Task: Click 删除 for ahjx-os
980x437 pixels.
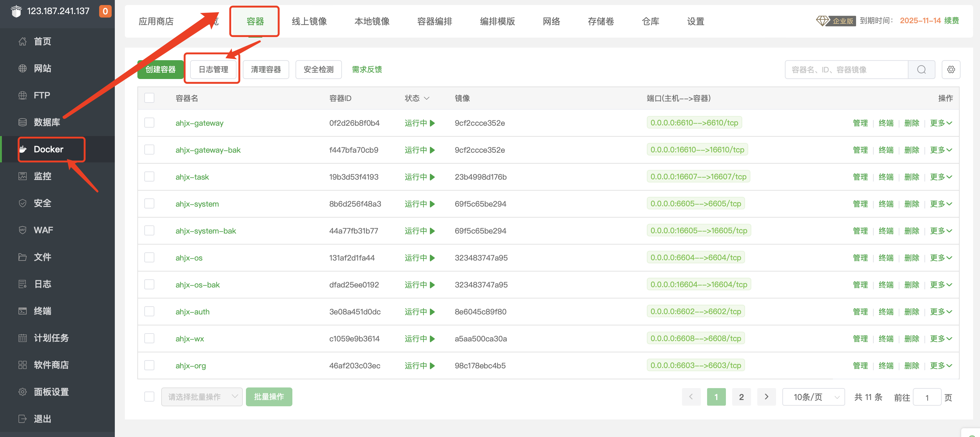Action: [x=912, y=258]
